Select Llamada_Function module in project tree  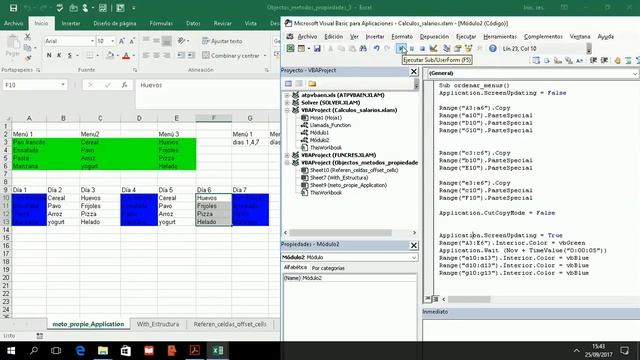click(330, 125)
